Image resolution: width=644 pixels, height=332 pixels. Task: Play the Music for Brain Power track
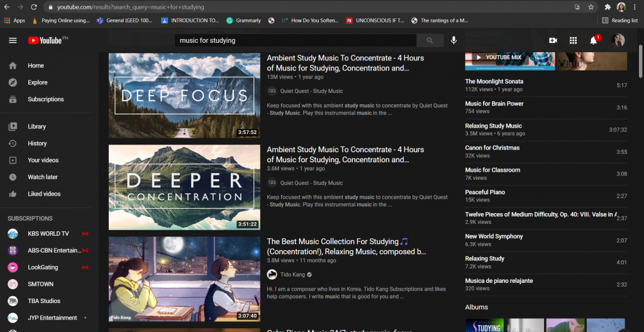tap(546, 108)
